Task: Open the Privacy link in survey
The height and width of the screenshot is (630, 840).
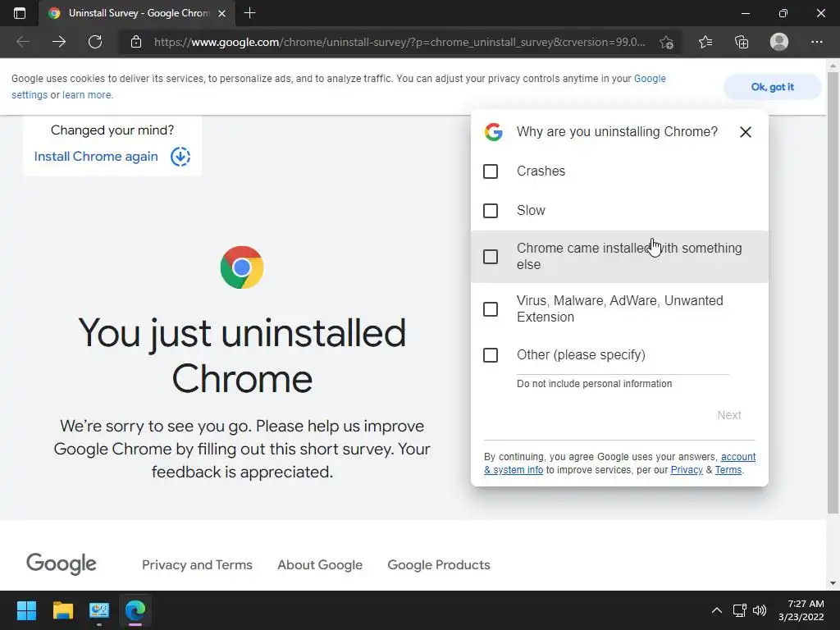Action: click(687, 470)
